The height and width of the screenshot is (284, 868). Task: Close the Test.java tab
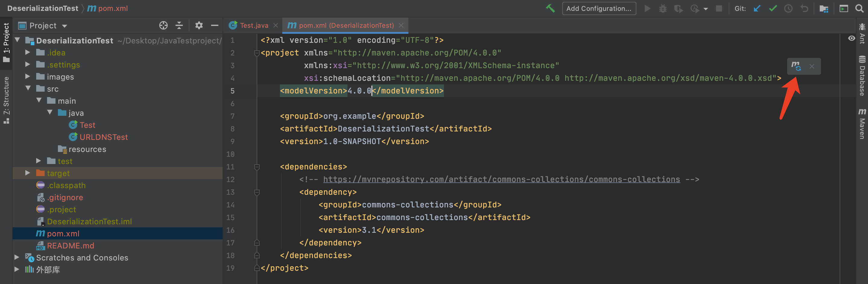point(276,25)
